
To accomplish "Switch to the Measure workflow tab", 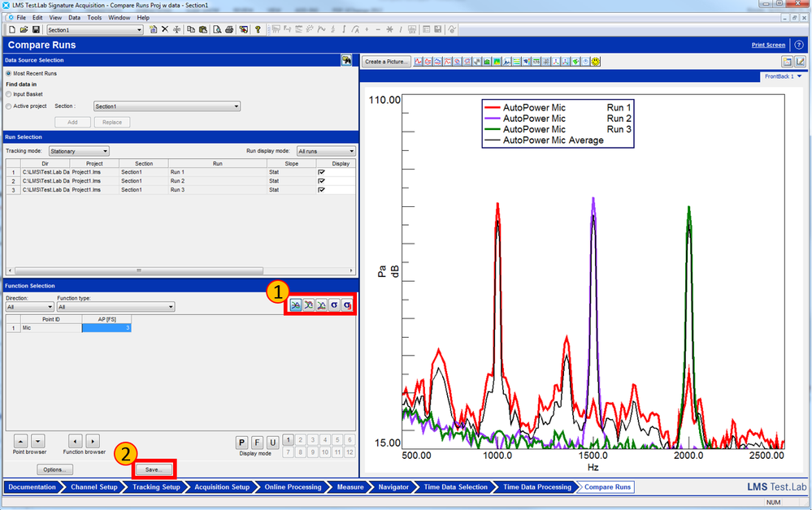I will (350, 486).
